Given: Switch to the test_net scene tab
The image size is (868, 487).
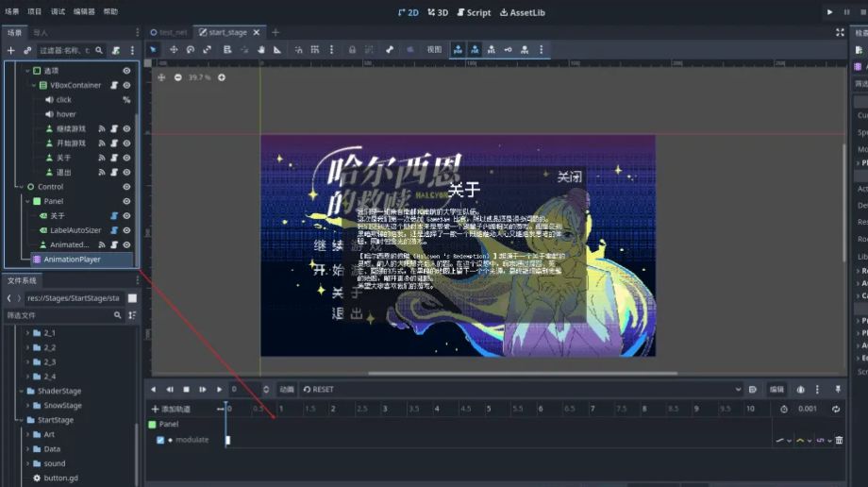Looking at the screenshot, I should click(x=169, y=32).
